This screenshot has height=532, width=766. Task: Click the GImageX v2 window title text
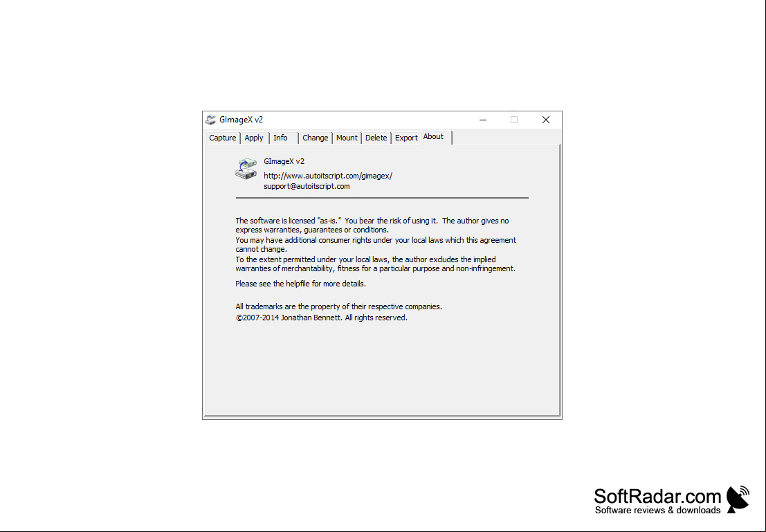pos(241,120)
